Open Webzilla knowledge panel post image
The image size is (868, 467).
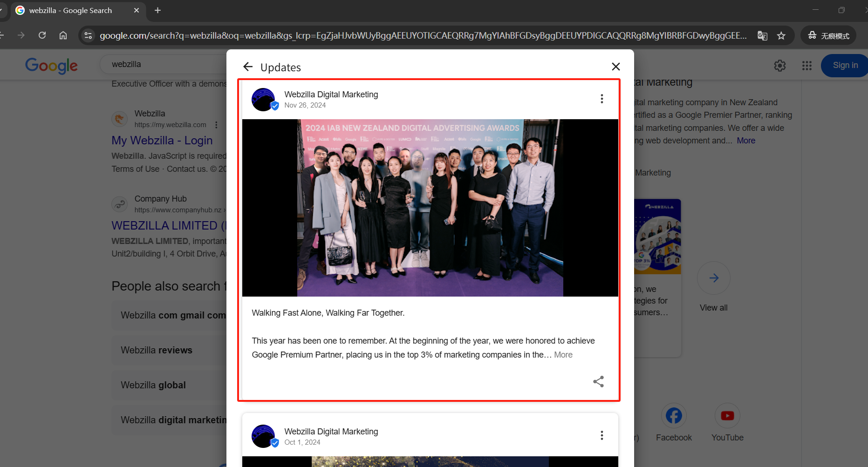point(657,237)
